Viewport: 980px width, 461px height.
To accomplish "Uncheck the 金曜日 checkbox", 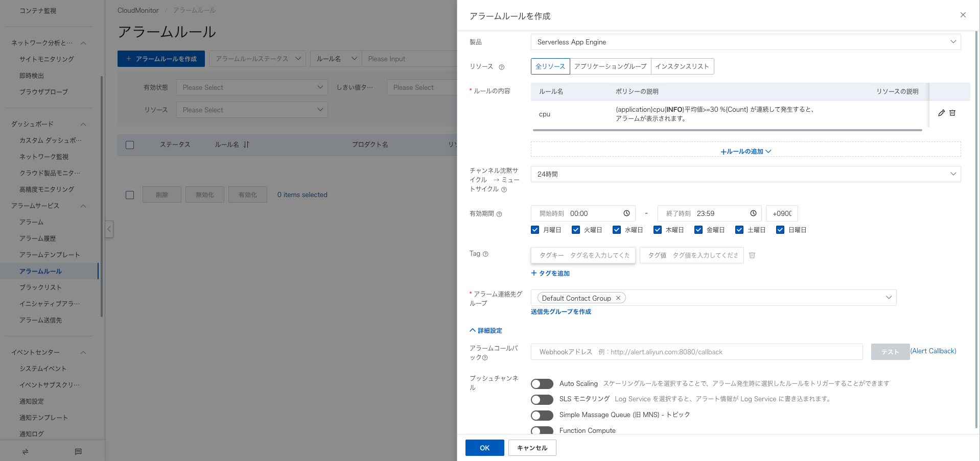I will click(698, 230).
